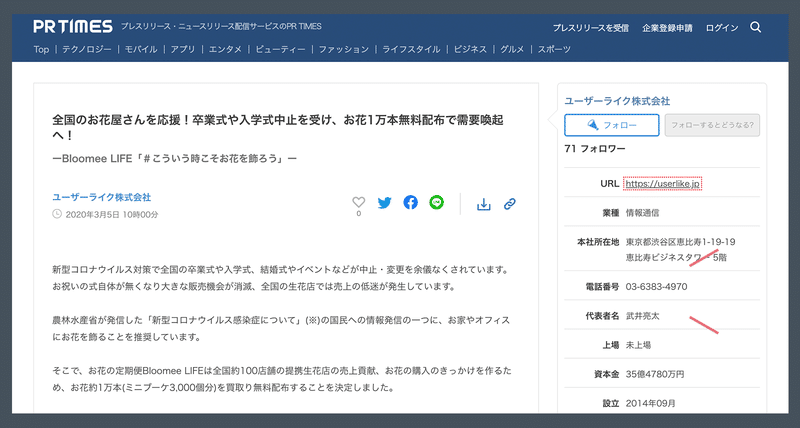Open the アプリ category
The image size is (800, 428).
(x=183, y=49)
